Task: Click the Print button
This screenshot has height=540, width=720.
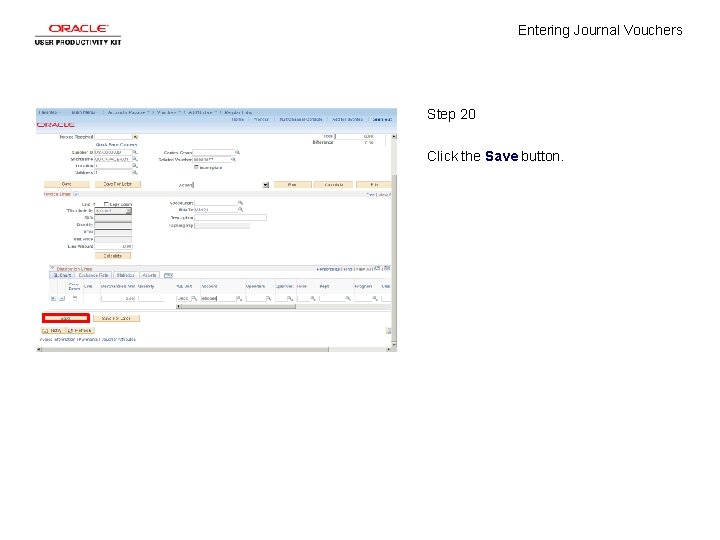Action: (x=374, y=185)
